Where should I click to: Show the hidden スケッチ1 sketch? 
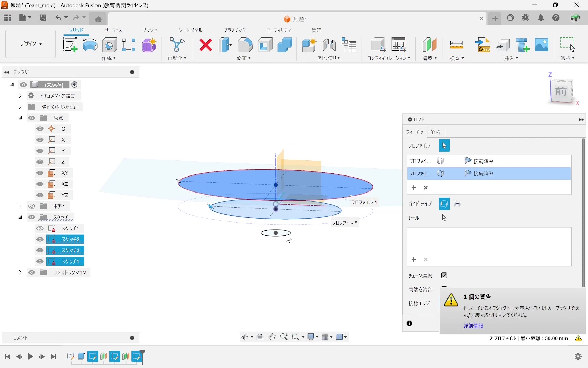tap(40, 228)
